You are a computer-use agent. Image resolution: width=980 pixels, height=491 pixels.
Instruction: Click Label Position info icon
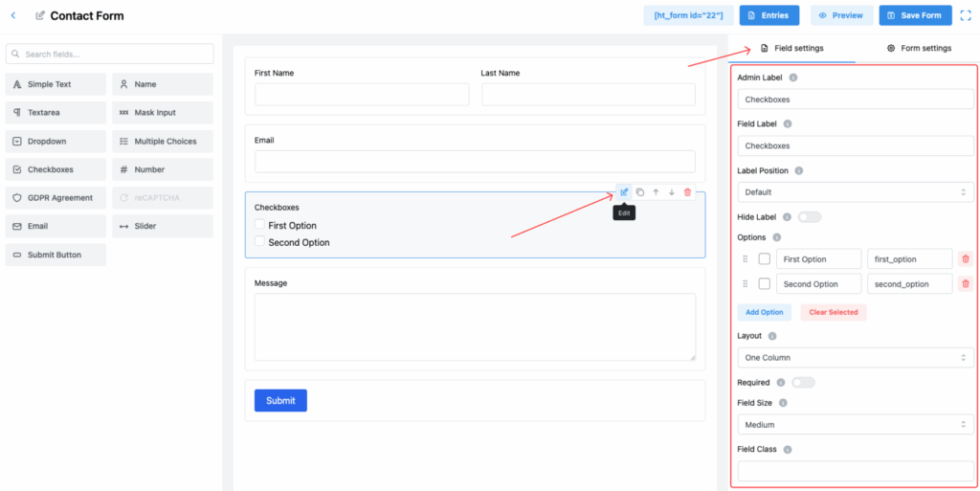[x=799, y=170]
